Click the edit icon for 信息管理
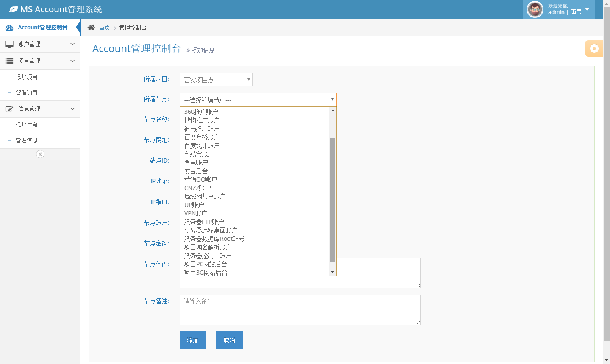This screenshot has width=610, height=364. point(9,109)
